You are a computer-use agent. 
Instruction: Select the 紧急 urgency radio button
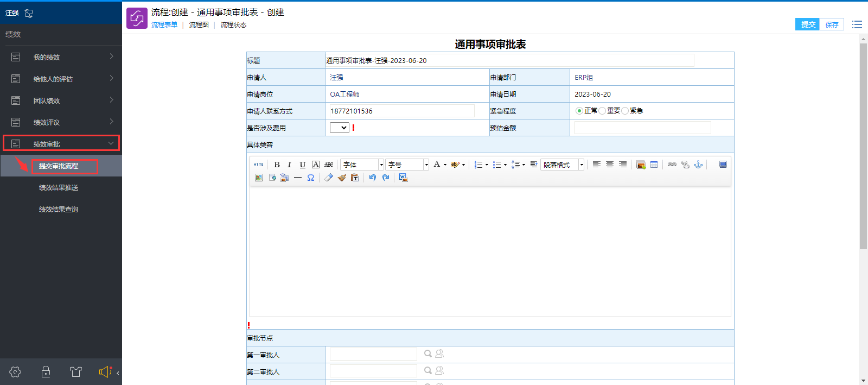pos(625,111)
